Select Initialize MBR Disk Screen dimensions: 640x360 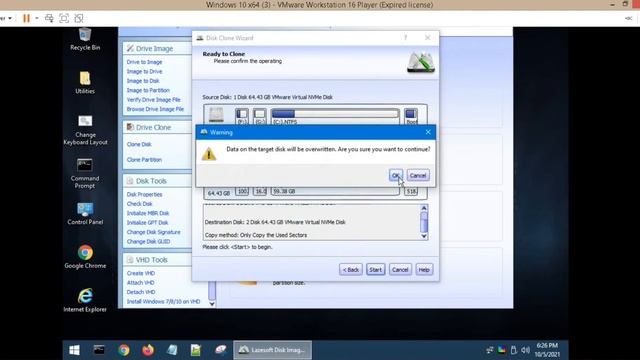coord(148,213)
